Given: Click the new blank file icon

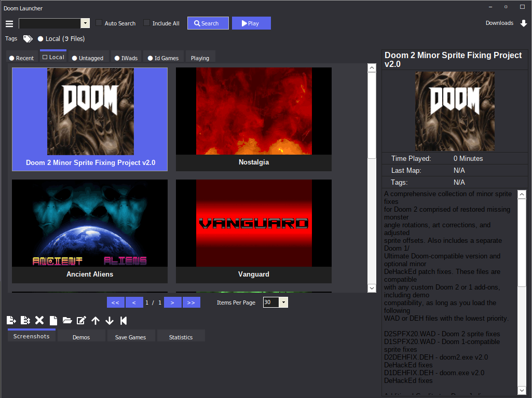Looking at the screenshot, I should pyautogui.click(x=53, y=320).
